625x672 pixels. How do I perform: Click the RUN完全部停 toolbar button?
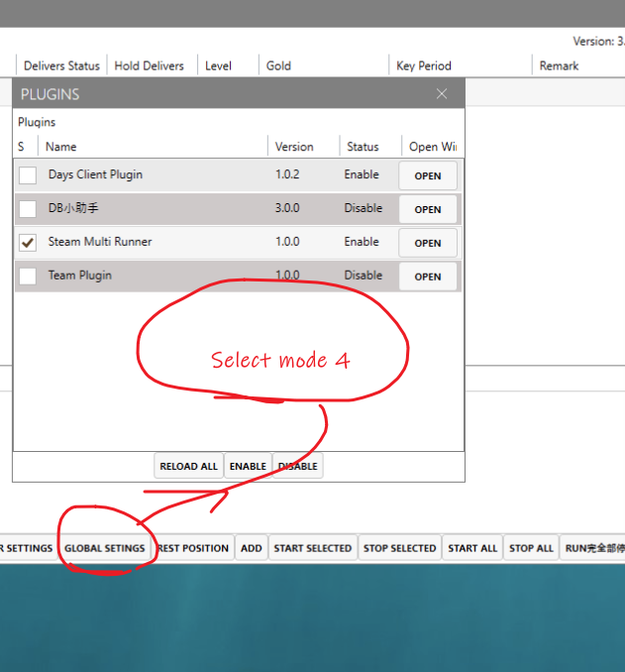coord(593,548)
